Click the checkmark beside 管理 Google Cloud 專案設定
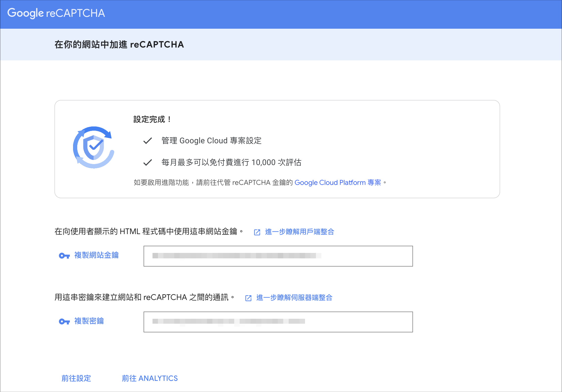The width and height of the screenshot is (562, 392). [x=148, y=141]
